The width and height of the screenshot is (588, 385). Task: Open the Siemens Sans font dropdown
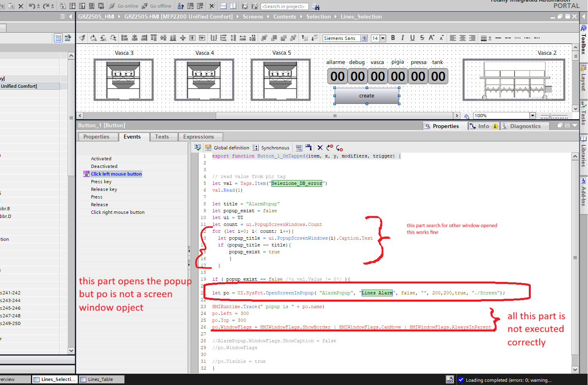(364, 38)
